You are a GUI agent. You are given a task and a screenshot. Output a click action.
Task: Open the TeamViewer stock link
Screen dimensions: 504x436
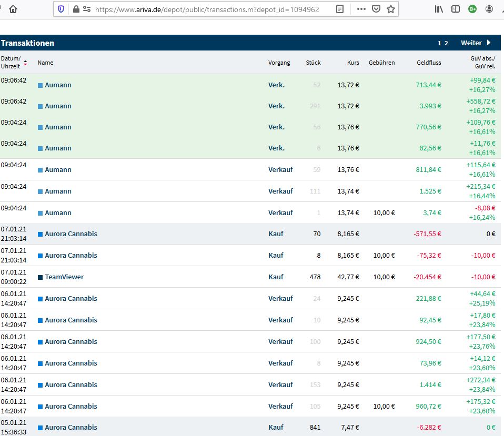[64, 277]
